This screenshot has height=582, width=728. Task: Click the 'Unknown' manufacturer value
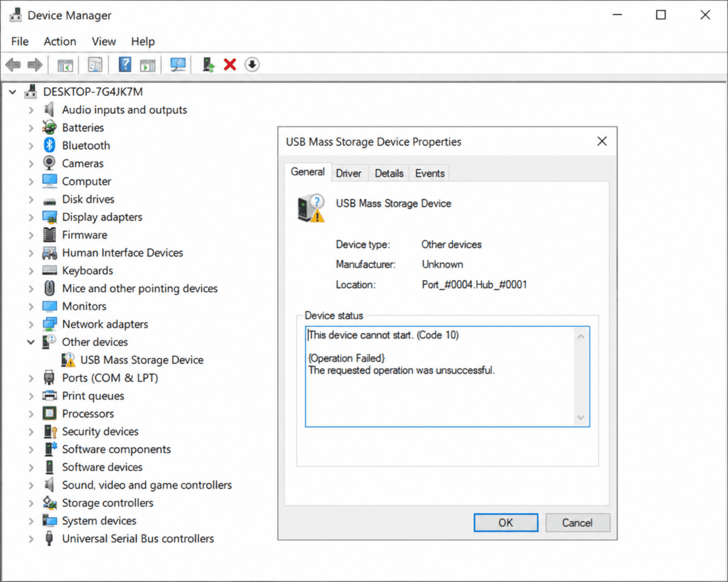tap(442, 264)
